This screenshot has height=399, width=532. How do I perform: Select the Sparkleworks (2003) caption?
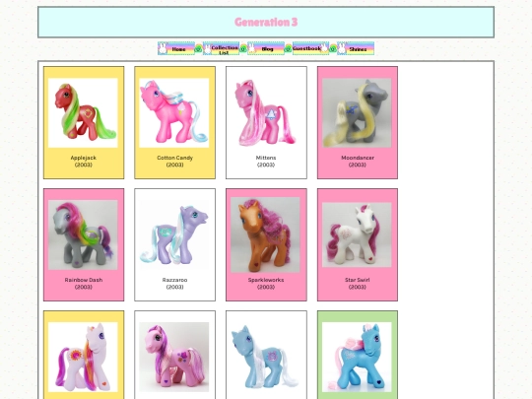(x=266, y=284)
